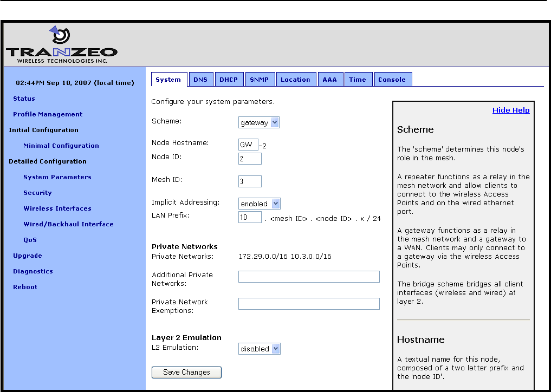
Task: Switch to the DHCP tab
Action: (229, 80)
